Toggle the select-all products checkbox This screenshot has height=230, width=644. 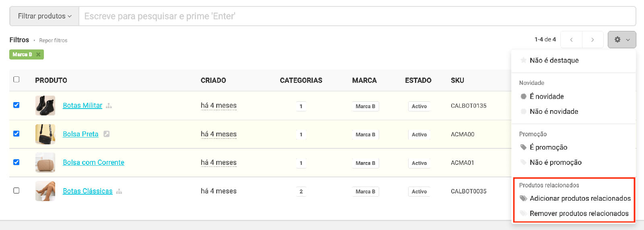click(17, 79)
